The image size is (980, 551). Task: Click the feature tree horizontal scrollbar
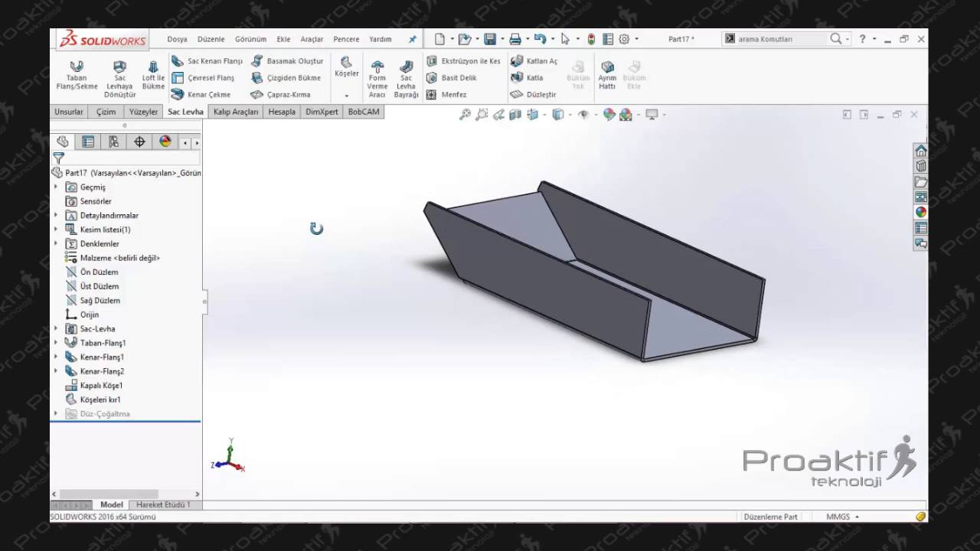(109, 494)
